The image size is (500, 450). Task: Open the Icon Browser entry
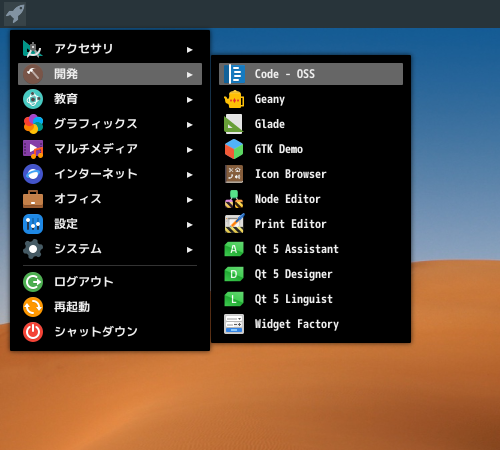pos(311,174)
